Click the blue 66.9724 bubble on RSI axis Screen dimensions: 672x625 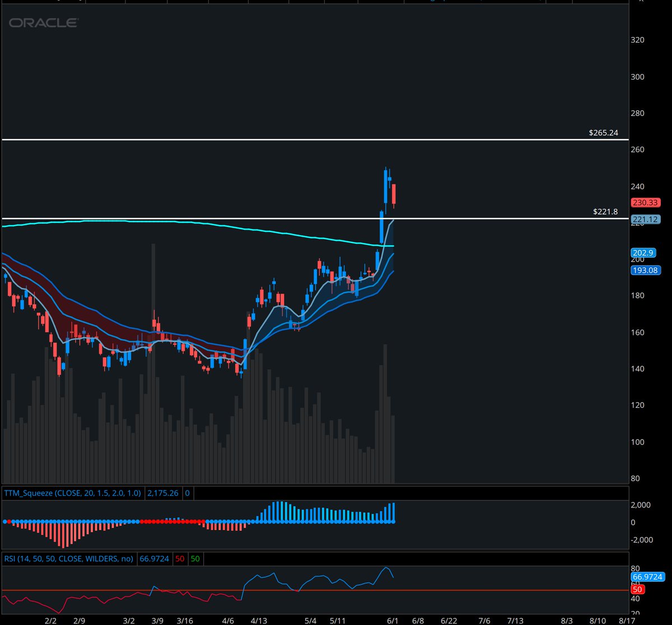click(x=647, y=577)
